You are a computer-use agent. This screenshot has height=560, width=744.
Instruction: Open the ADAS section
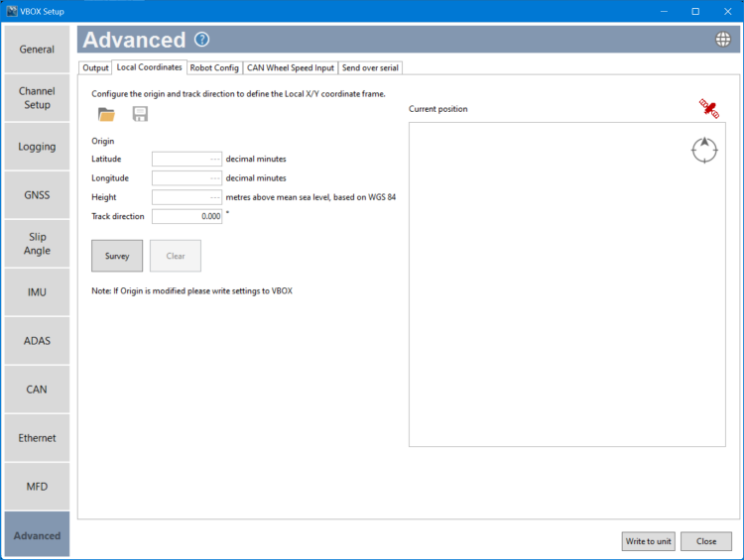tap(37, 341)
